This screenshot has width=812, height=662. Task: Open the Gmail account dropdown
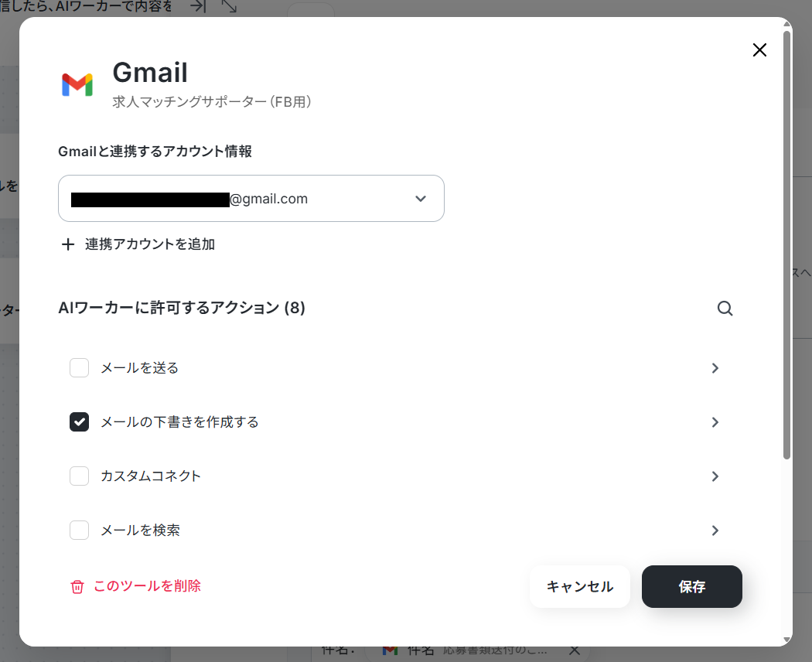coord(251,199)
